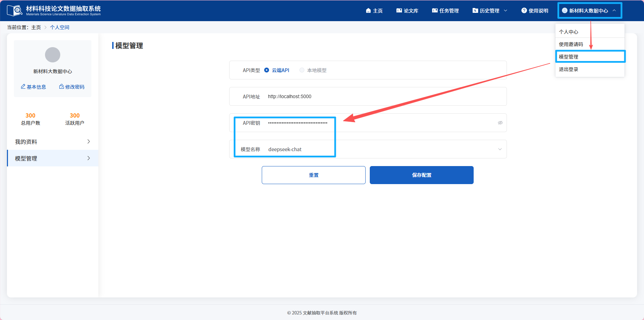Click the system logo icon
This screenshot has height=320, width=644.
click(x=15, y=10)
